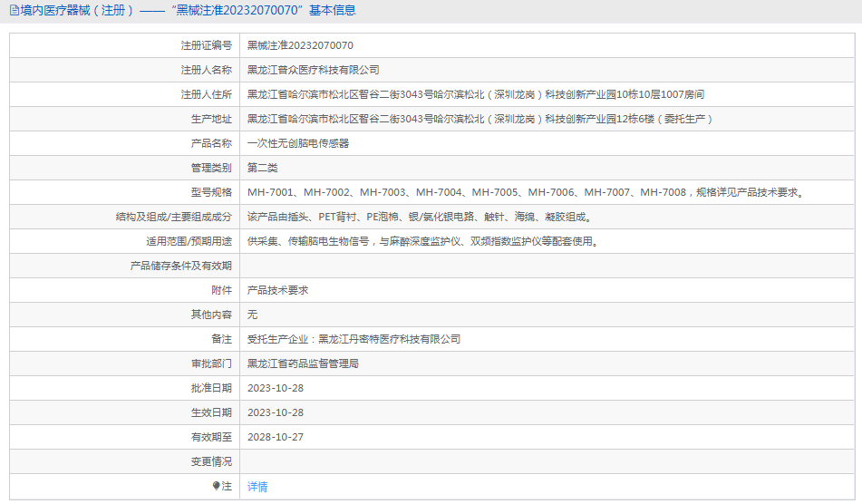Click the 产品名称 label
This screenshot has height=504, width=862.
pos(212,143)
